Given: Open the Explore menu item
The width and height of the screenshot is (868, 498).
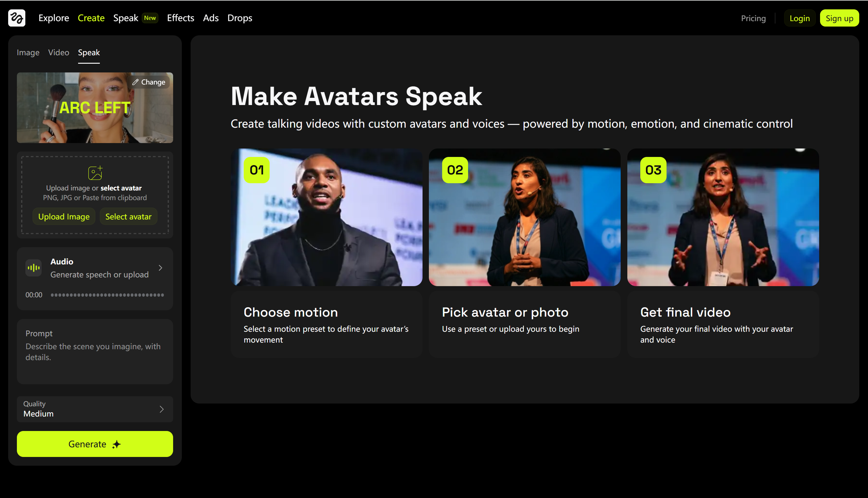Looking at the screenshot, I should point(53,18).
